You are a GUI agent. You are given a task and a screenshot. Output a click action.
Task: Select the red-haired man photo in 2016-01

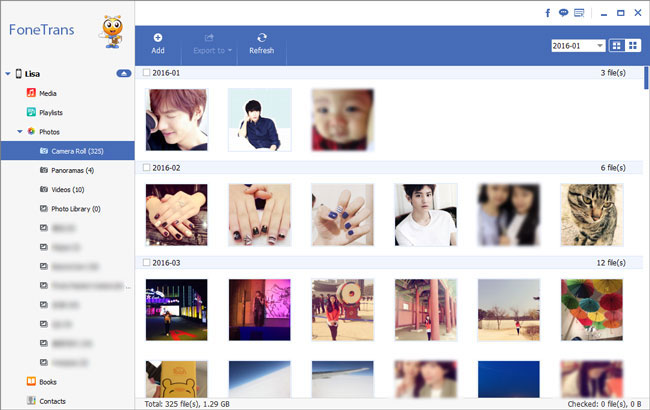coord(177,120)
